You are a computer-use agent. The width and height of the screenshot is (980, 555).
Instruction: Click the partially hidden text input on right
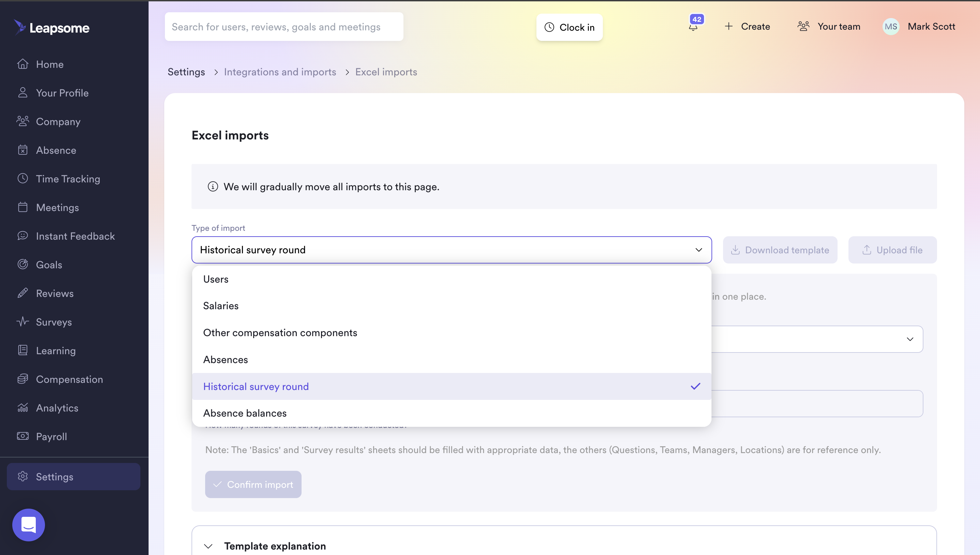coord(817,404)
